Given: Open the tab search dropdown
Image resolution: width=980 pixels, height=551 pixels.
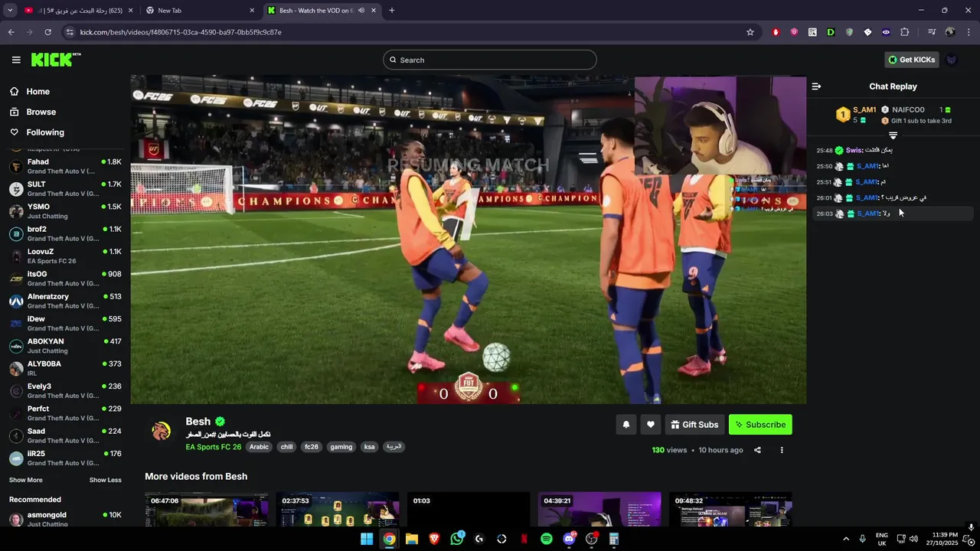Looking at the screenshot, I should point(10,11).
